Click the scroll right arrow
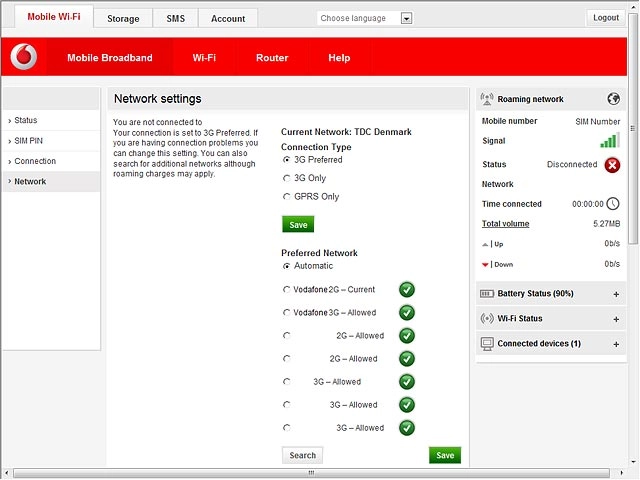The height and width of the screenshot is (480, 640). [x=621, y=473]
